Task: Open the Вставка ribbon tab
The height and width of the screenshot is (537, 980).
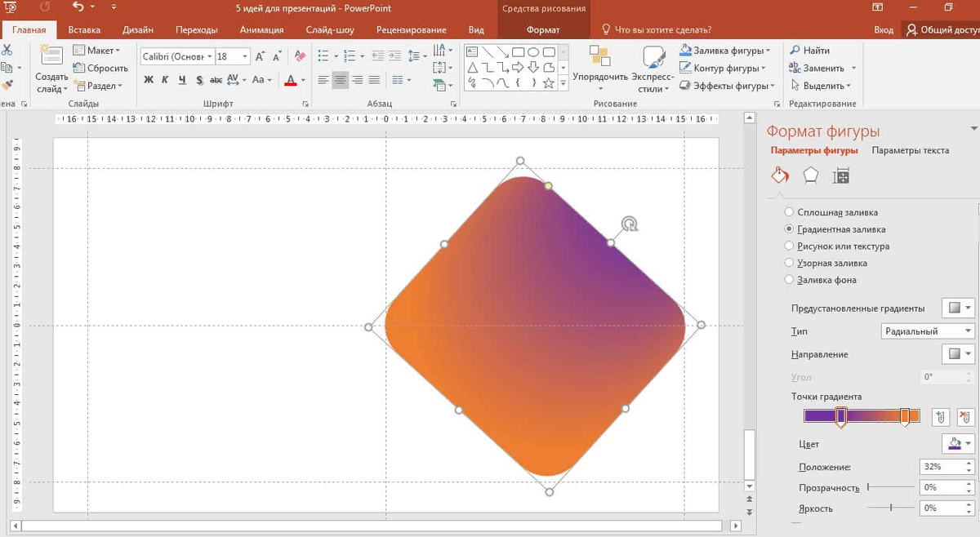Action: click(84, 30)
